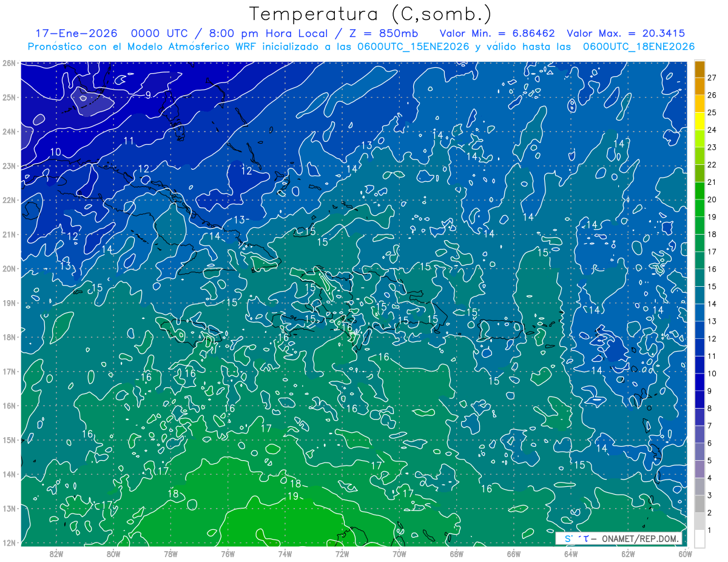The width and height of the screenshot is (728, 562).
Task: Click the '80W' longitude axis label
Action: [x=113, y=554]
